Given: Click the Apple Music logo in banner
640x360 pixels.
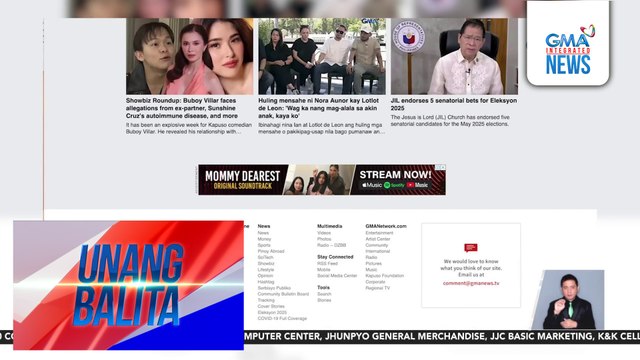Looking at the screenshot, I should (x=372, y=185).
